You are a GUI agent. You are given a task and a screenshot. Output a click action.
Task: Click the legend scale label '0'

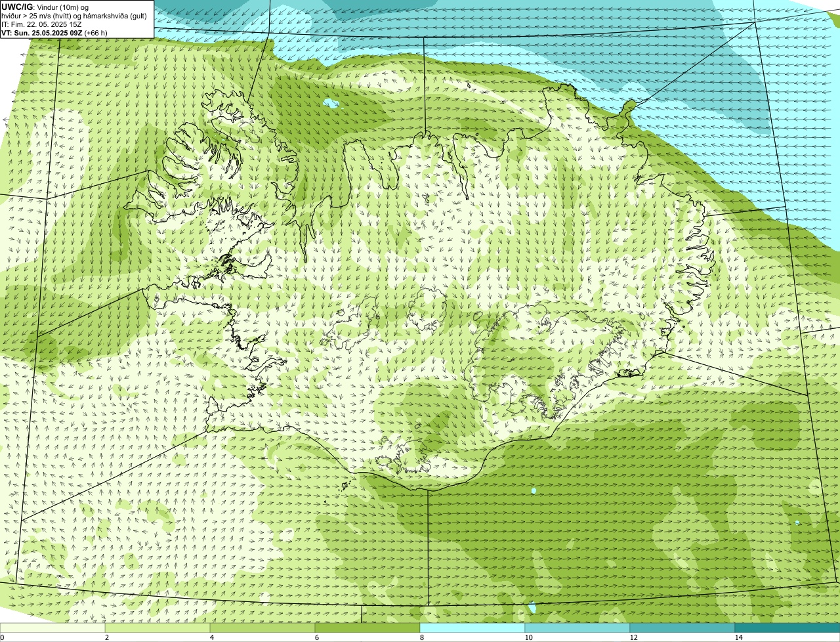point(2,637)
